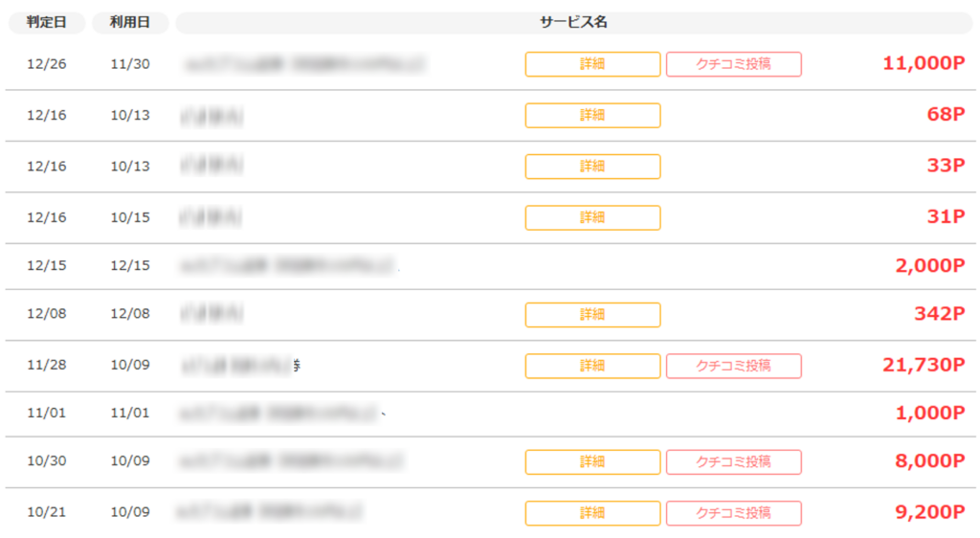Screen dimensions: 980x538
Task: Open 詳細 for the 68P entry
Action: pos(592,116)
